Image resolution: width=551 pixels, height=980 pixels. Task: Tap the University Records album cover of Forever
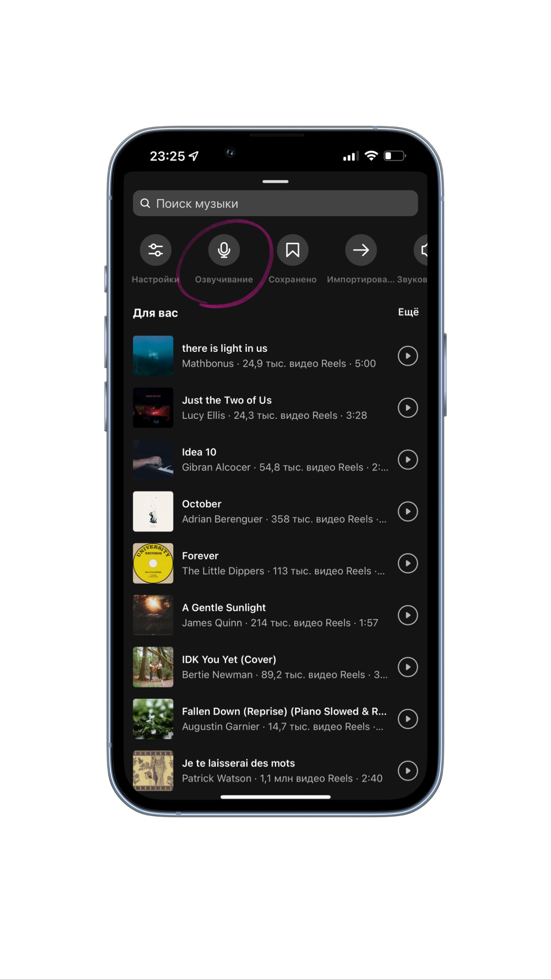coord(153,563)
